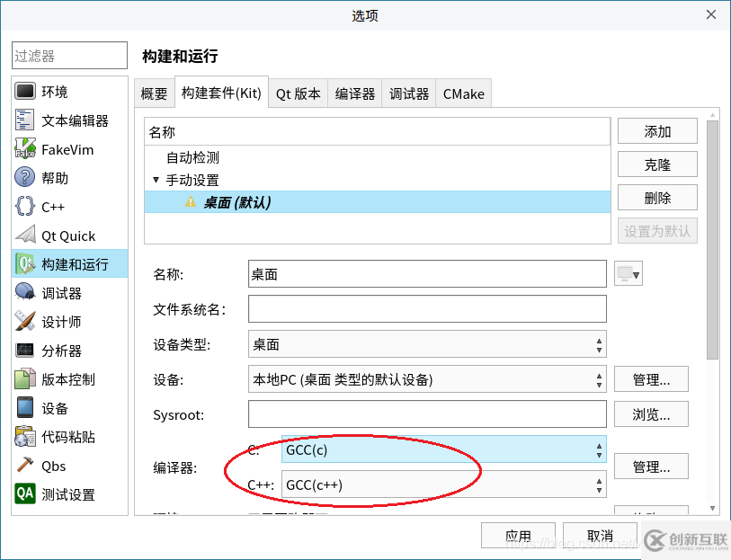Click the 名称 column header
Viewport: 731px width, 560px height.
[x=377, y=132]
